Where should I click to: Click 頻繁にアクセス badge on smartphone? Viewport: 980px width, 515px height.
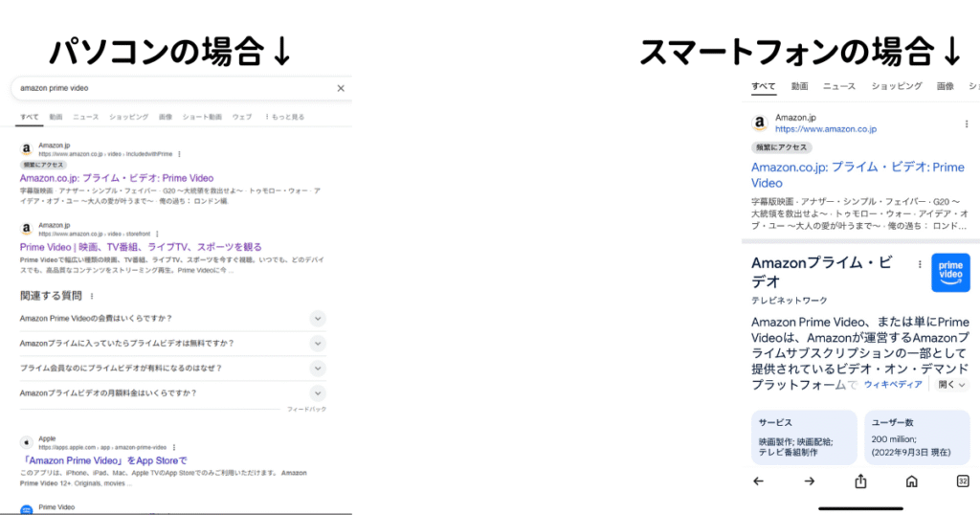781,147
